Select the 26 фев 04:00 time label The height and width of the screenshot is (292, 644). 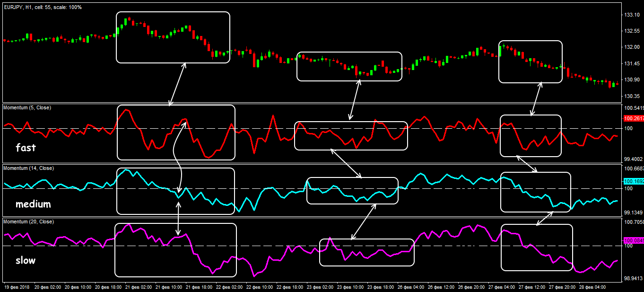click(411, 287)
